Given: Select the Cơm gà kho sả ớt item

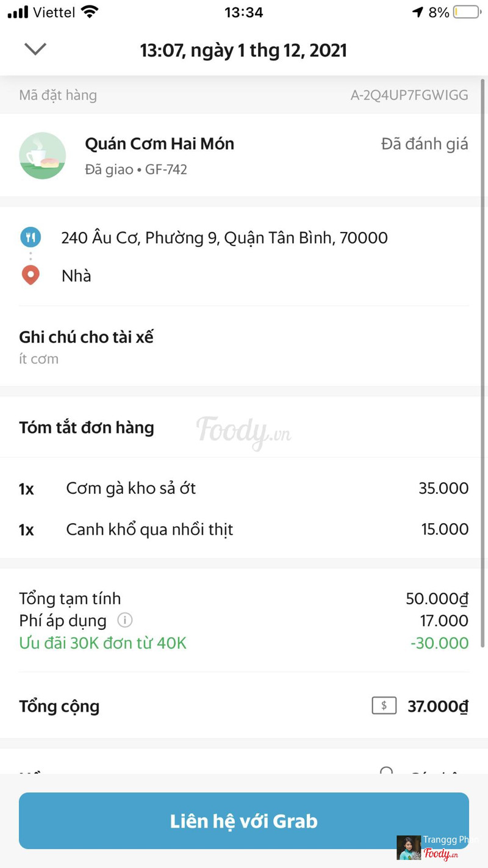Looking at the screenshot, I should click(131, 488).
